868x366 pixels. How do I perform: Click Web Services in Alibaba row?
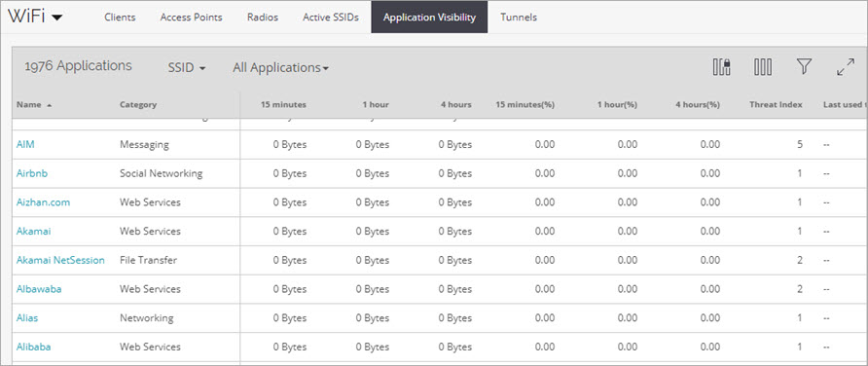click(x=150, y=347)
